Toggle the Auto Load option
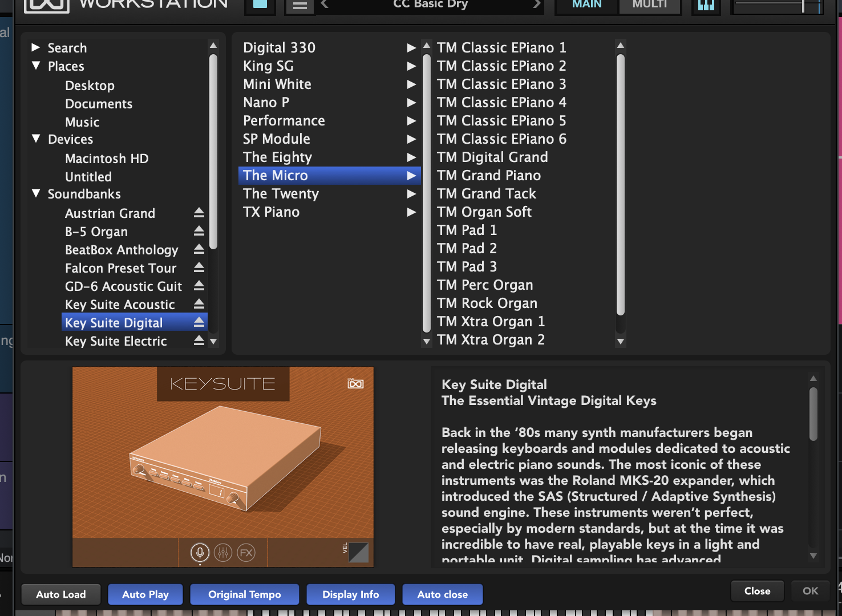The height and width of the screenshot is (616, 842). click(x=61, y=594)
